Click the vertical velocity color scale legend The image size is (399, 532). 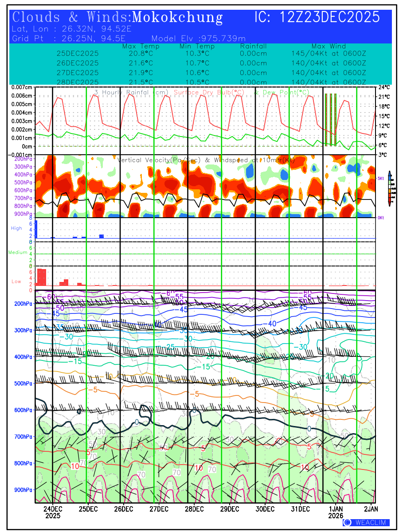pyautogui.click(x=389, y=188)
